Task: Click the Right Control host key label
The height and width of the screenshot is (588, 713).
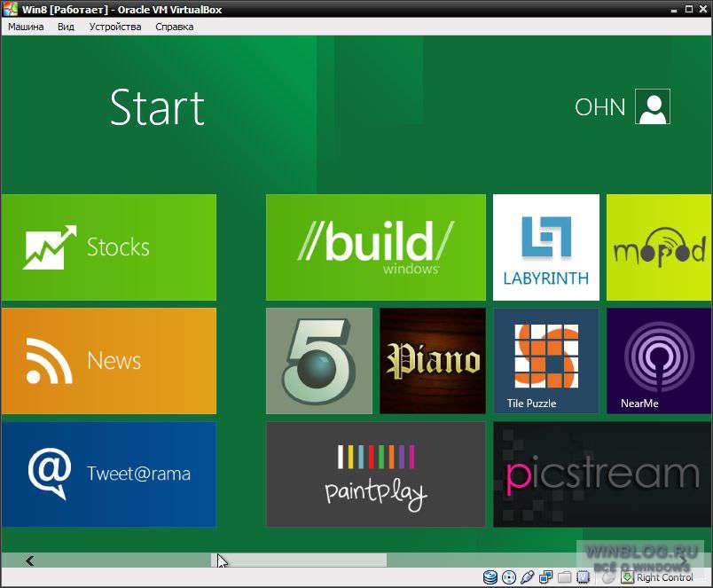Action: pos(665,577)
